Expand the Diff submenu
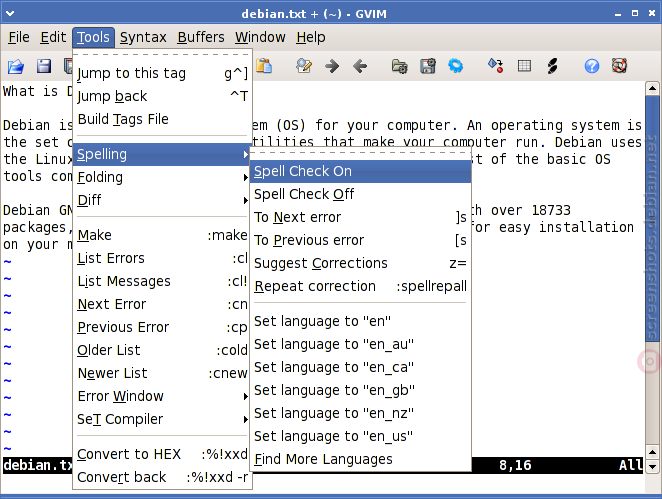This screenshot has width=662, height=499. [163, 200]
